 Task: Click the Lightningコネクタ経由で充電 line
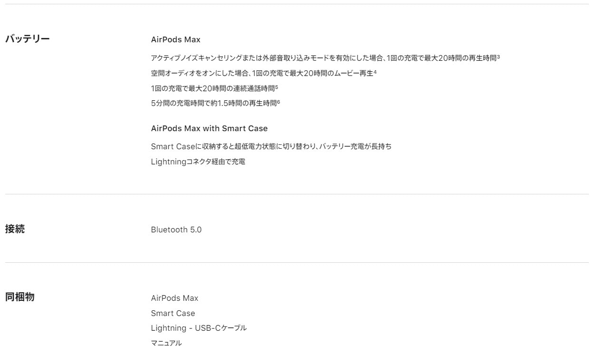198,162
